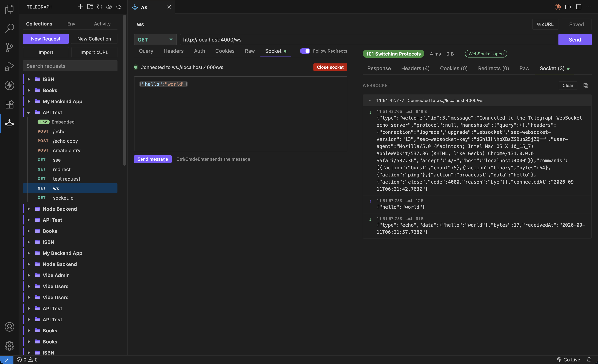
Task: Open the more actions ellipsis menu
Action: pos(589,7)
